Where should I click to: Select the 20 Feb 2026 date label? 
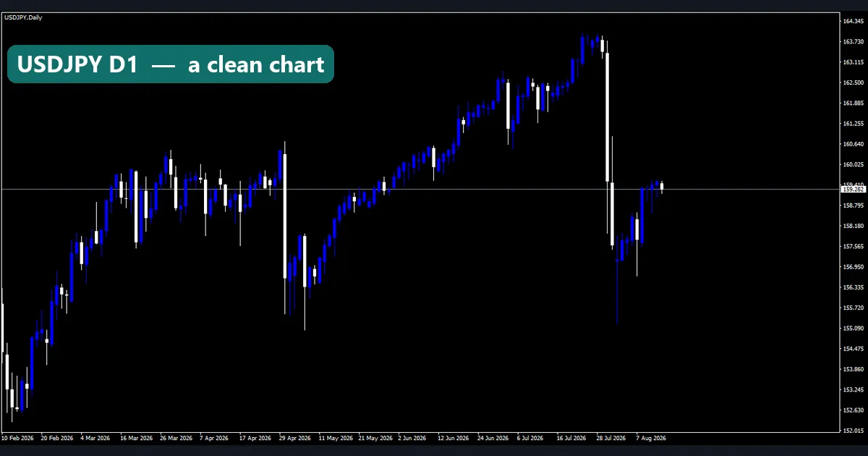tap(57, 438)
